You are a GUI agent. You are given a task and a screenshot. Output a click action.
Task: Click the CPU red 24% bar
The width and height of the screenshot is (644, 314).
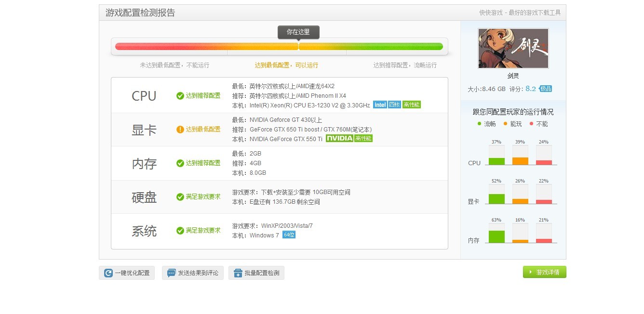coord(544,162)
